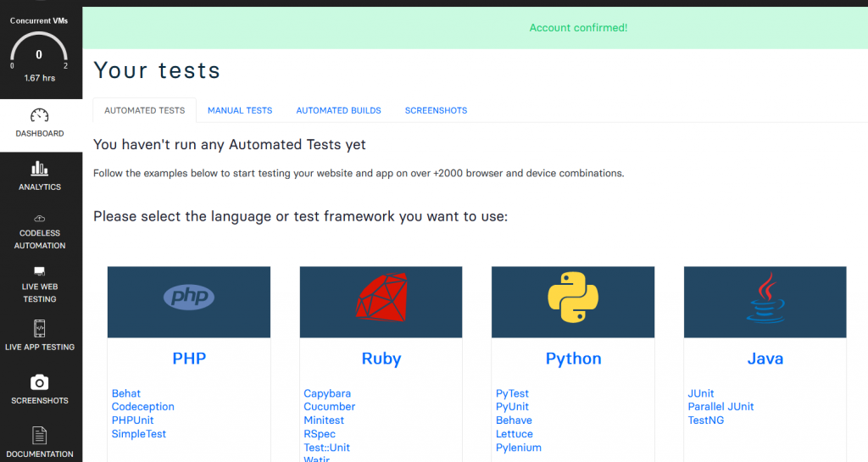
Task: Click the Concurrent VMs usage gauge
Action: click(39, 53)
